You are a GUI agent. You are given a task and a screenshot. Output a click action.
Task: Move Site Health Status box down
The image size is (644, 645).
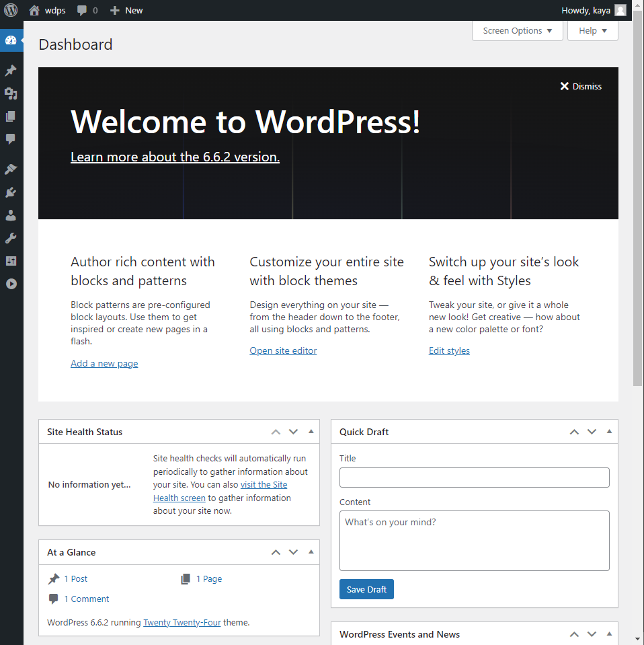point(293,432)
